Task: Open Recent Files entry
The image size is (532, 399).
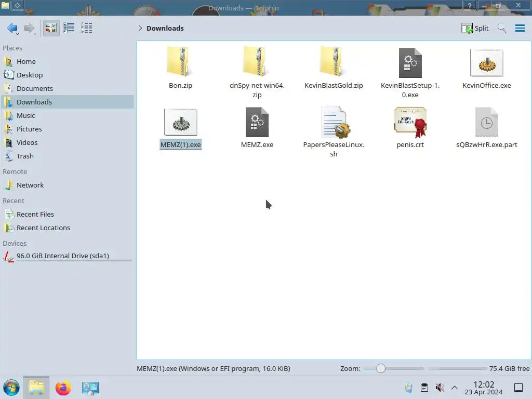Action: 67,215
